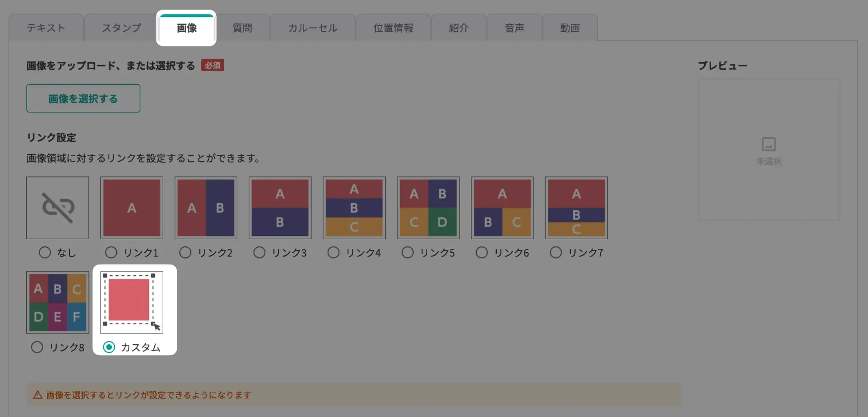The image size is (868, 417).
Task: Pick the A|B side-by-side layout thumbnail
Action: click(x=206, y=208)
